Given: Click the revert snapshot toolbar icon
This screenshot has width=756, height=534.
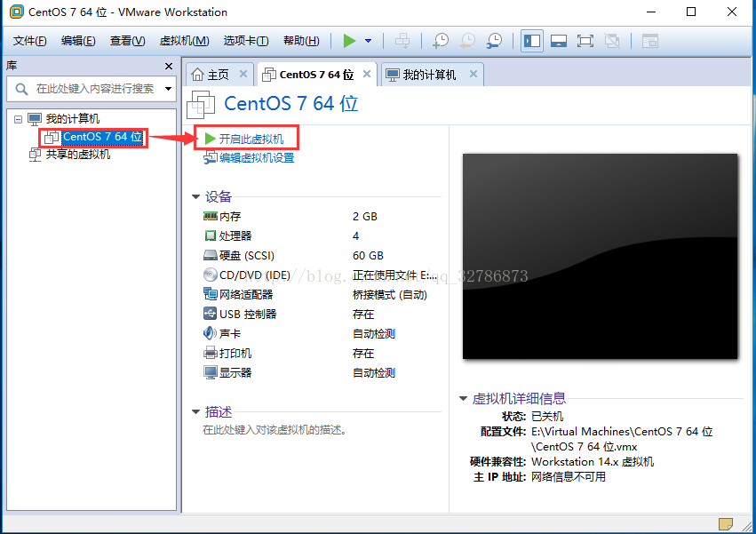Looking at the screenshot, I should point(467,41).
